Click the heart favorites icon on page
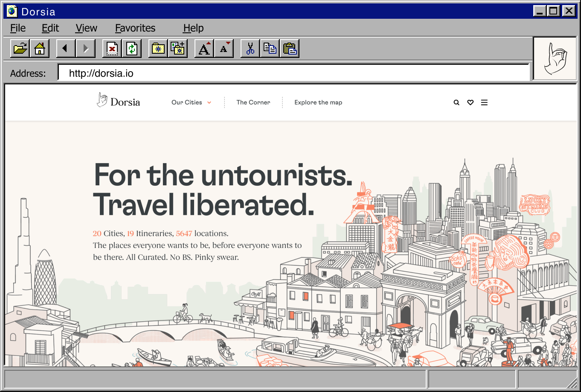The image size is (581, 392). point(470,103)
